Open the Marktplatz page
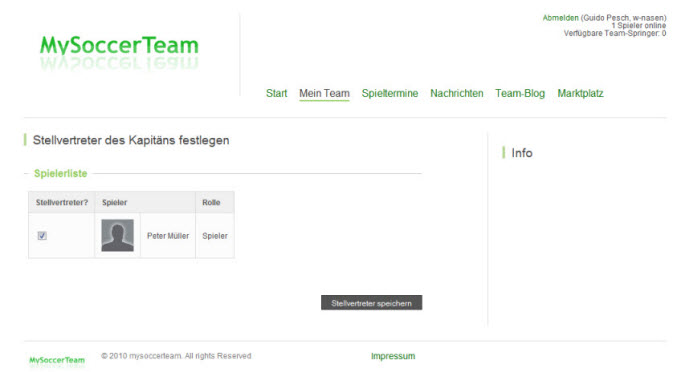Screen dimensions: 690x372 pyautogui.click(x=580, y=93)
